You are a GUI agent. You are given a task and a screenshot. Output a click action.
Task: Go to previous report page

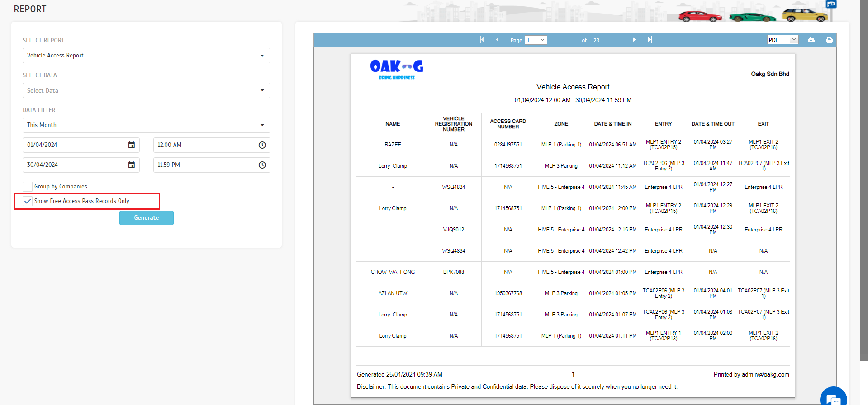498,40
